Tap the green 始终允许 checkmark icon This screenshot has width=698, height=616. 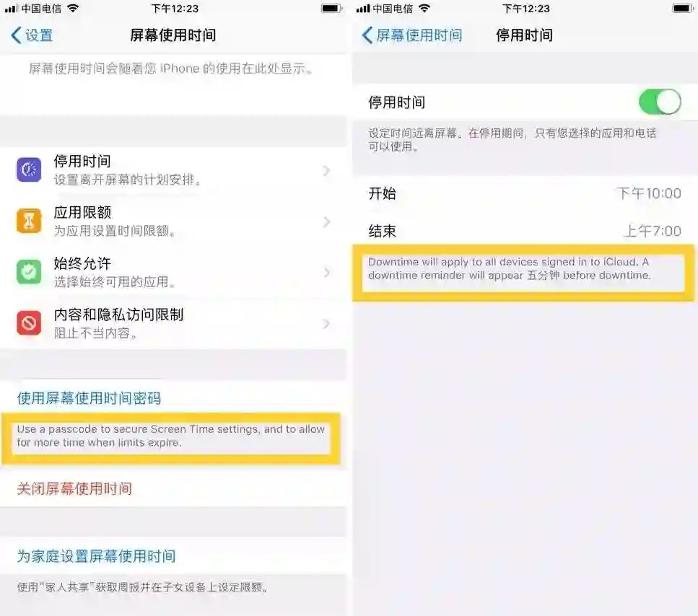(29, 272)
